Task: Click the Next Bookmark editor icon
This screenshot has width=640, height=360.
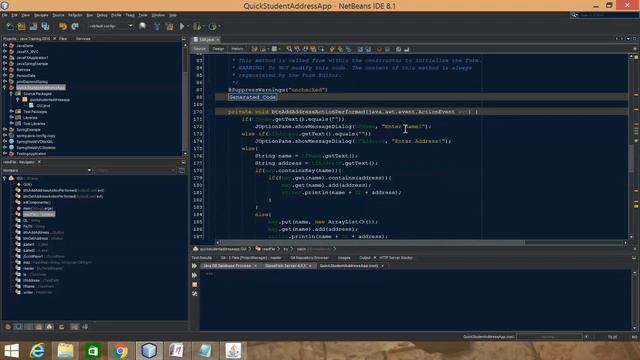Action: [340, 49]
